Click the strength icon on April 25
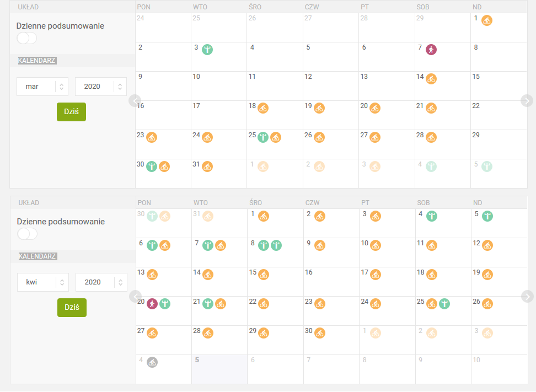This screenshot has height=392, width=536. tap(444, 303)
